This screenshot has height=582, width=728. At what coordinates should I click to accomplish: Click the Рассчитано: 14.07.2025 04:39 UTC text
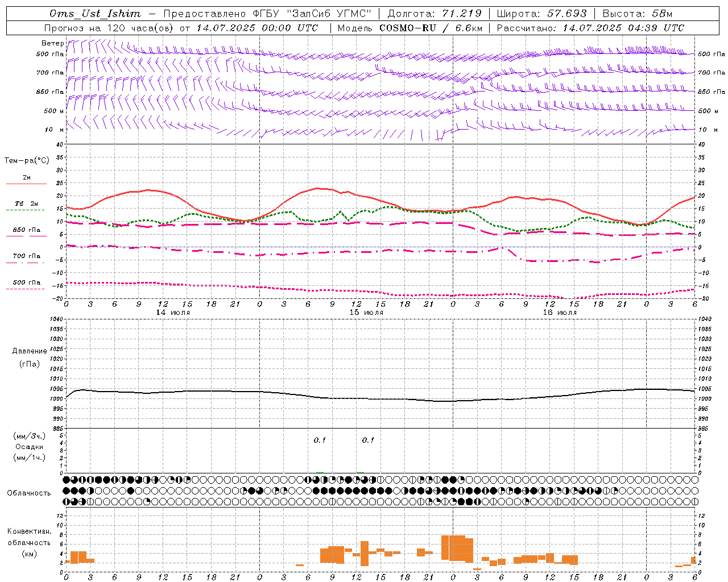(590, 28)
